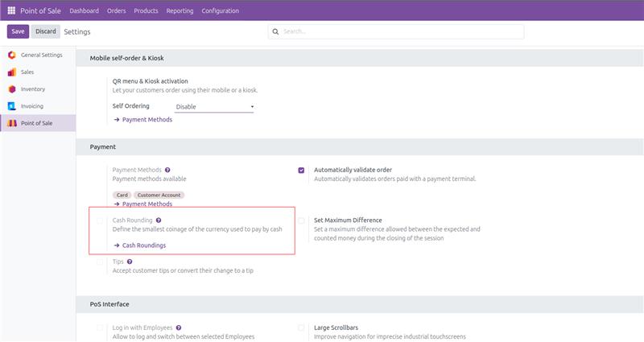Open the Orders menu
The image size is (644, 342).
pyautogui.click(x=116, y=10)
